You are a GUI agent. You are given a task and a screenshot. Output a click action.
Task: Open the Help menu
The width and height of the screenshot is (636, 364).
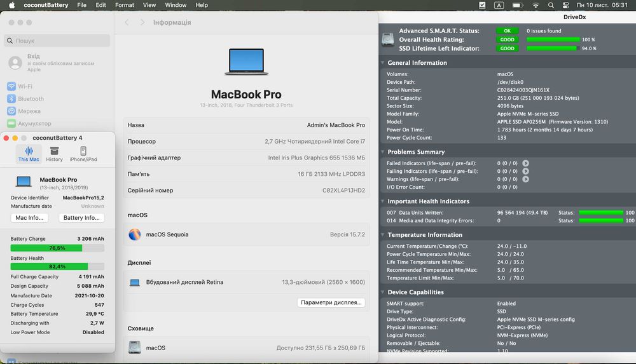202,5
